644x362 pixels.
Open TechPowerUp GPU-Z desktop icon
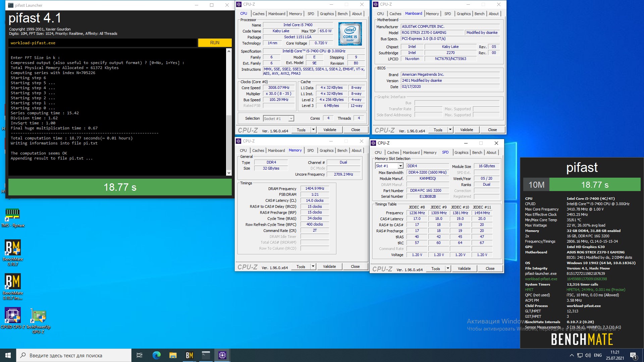coord(38,321)
